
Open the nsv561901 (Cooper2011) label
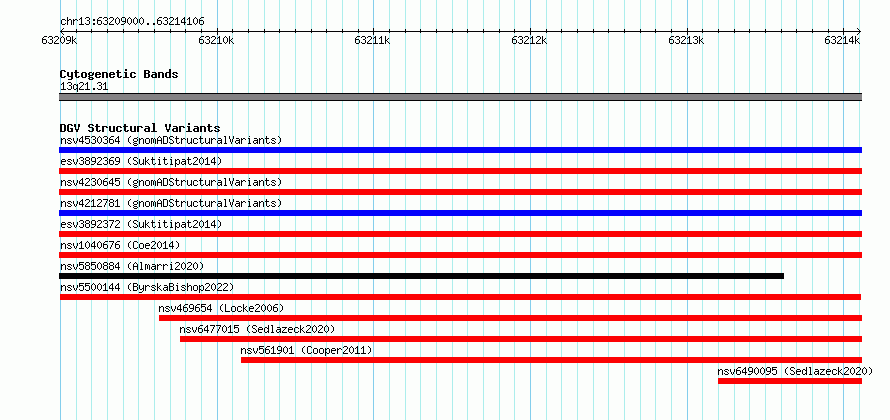tap(307, 350)
